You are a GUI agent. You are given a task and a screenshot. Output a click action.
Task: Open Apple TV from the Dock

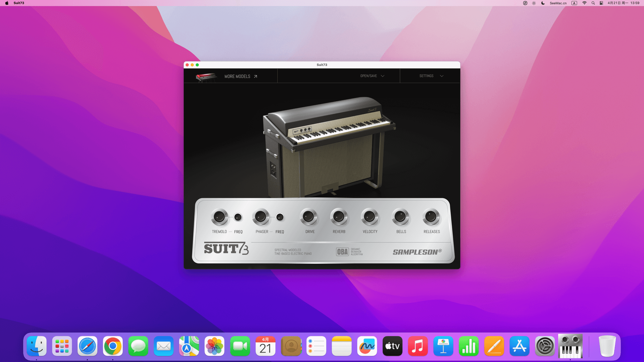point(392,346)
